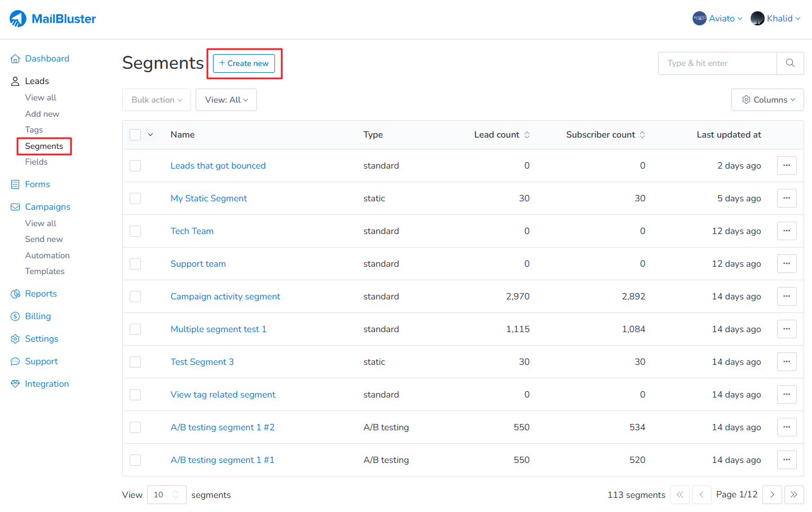Click the search magnifier icon
Screen dimensions: 812x512
[x=790, y=63]
